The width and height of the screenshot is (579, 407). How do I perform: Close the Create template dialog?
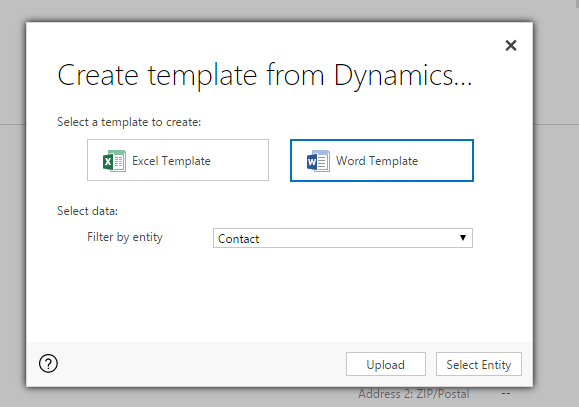click(511, 45)
